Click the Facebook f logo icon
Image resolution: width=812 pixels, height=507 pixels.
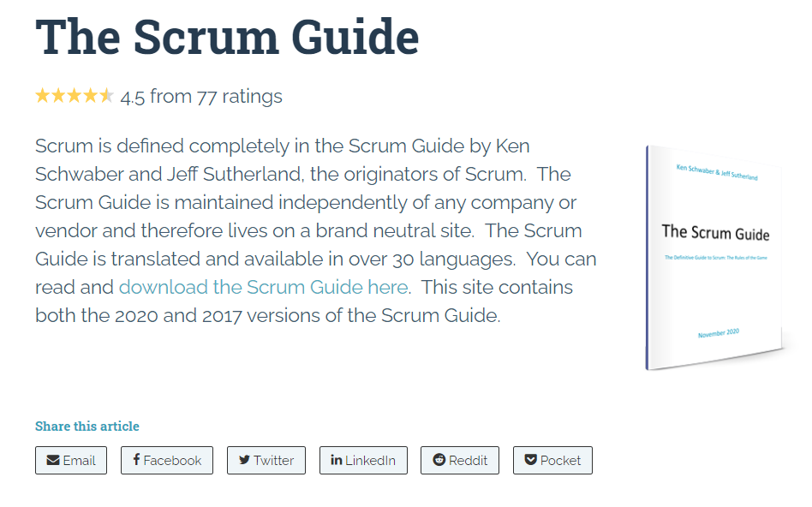(136, 459)
